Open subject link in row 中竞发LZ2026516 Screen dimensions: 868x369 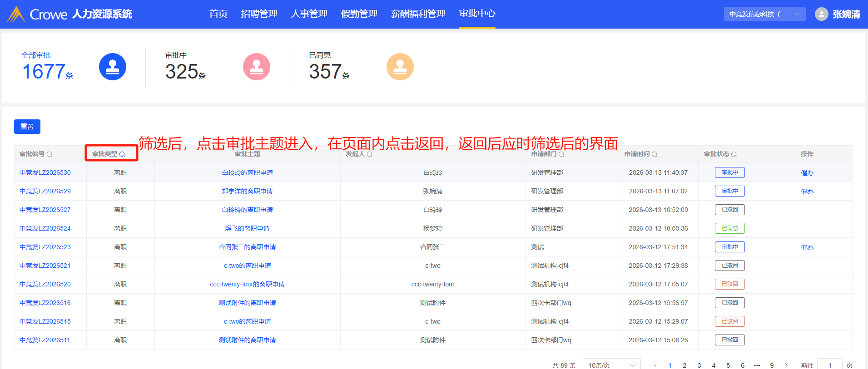click(x=248, y=303)
